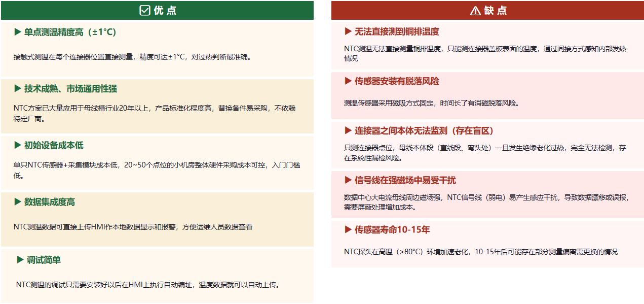
Task: Click the paragraph starting 接触式测温在每个连接器位置
Action: click(132, 57)
